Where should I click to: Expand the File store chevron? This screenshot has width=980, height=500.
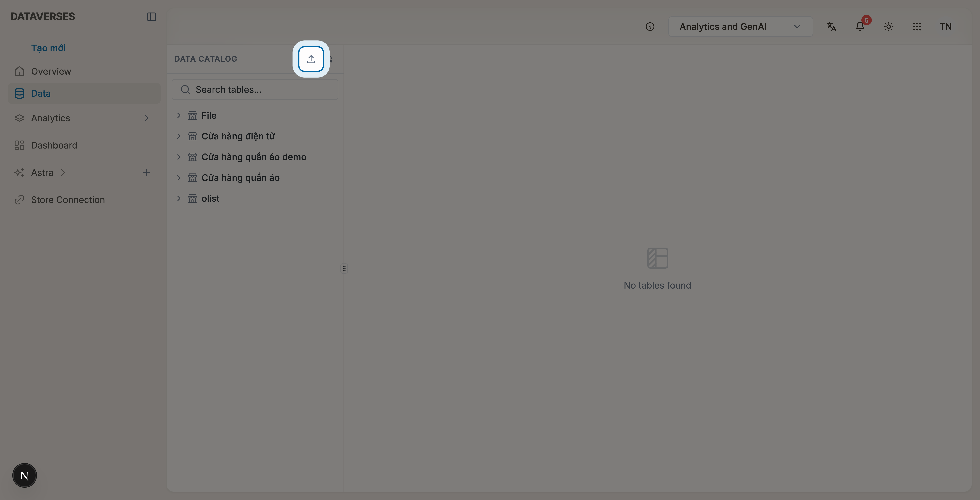coord(179,115)
